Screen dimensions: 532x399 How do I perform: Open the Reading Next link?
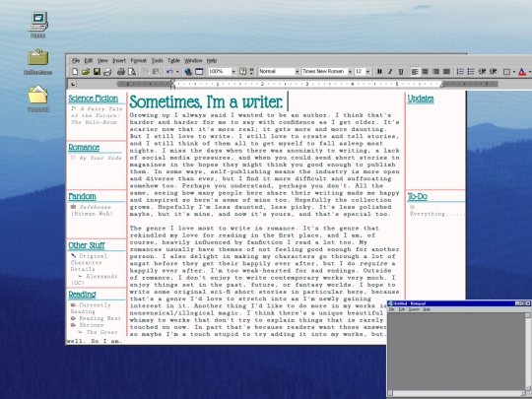[x=100, y=318]
